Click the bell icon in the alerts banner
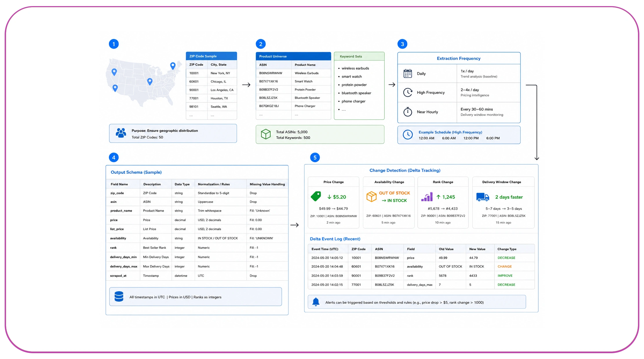Viewport: 644px width, 359px height. click(x=316, y=302)
